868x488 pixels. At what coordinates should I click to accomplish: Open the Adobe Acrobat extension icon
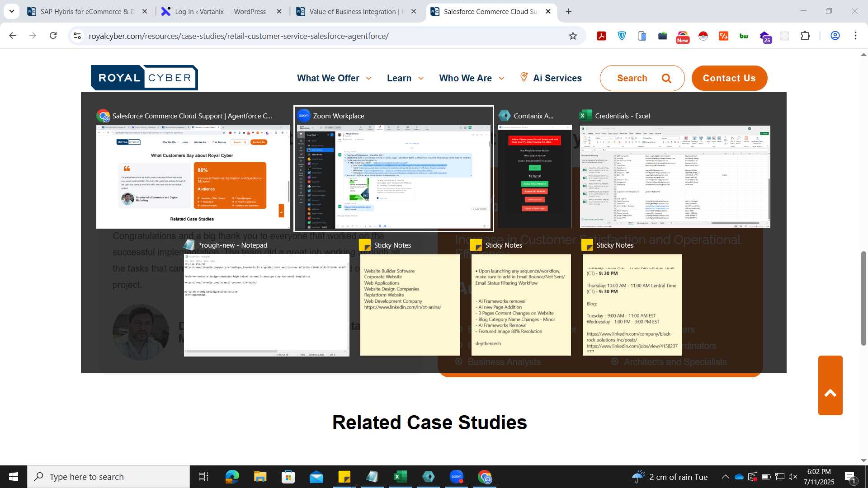tap(601, 36)
